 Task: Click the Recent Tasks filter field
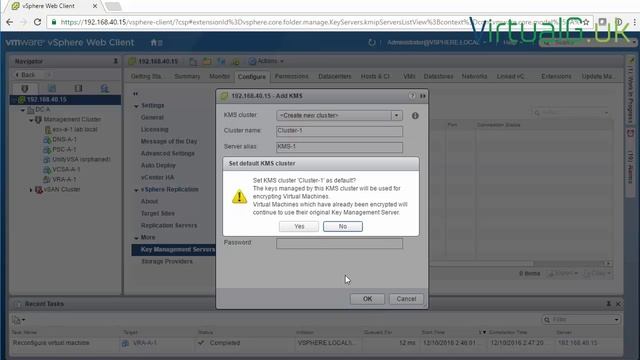point(581,320)
